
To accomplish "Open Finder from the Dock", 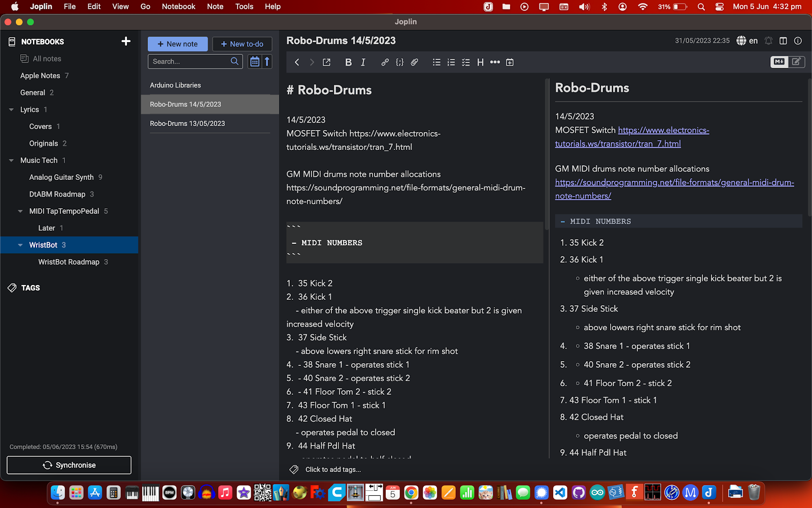I will 58,492.
